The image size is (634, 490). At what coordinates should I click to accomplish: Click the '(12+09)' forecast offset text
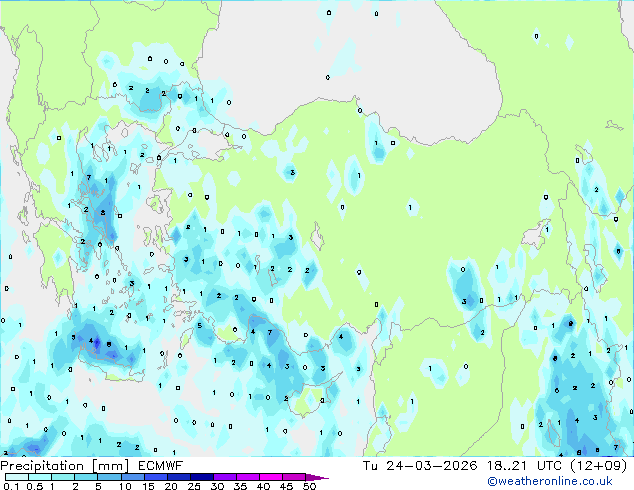(x=598, y=466)
